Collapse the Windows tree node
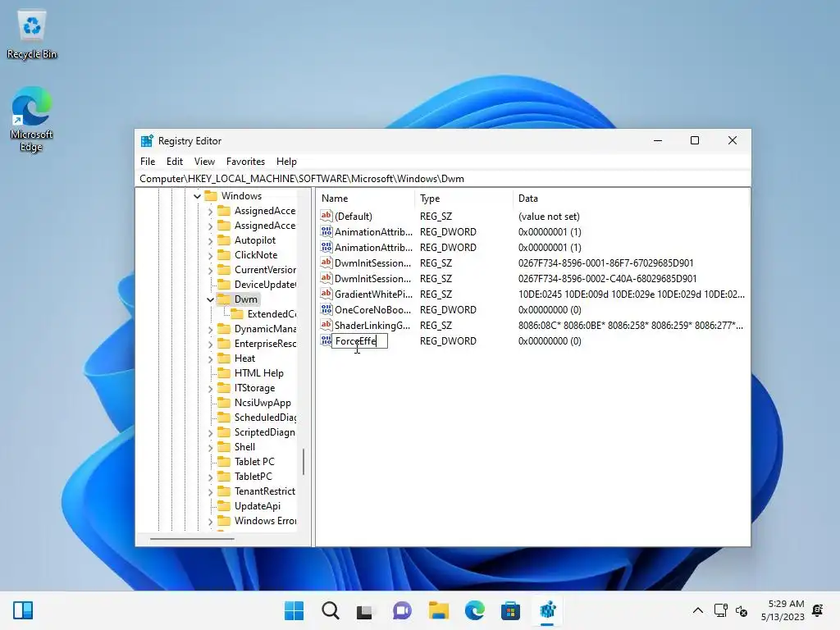Viewport: 840px width, 630px height. 197,196
